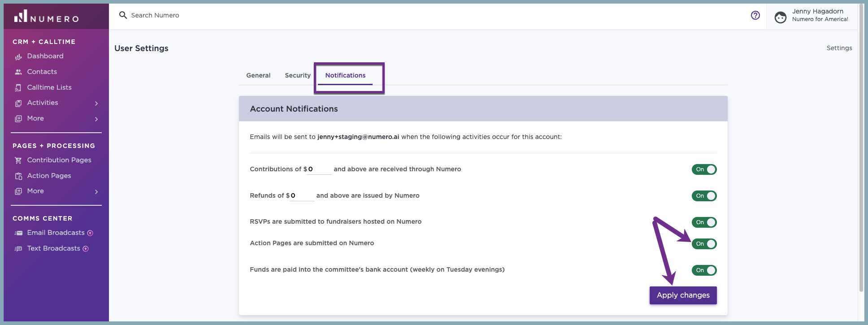Click the Contacts people icon
Viewport: 868px width, 325px height.
[18, 72]
